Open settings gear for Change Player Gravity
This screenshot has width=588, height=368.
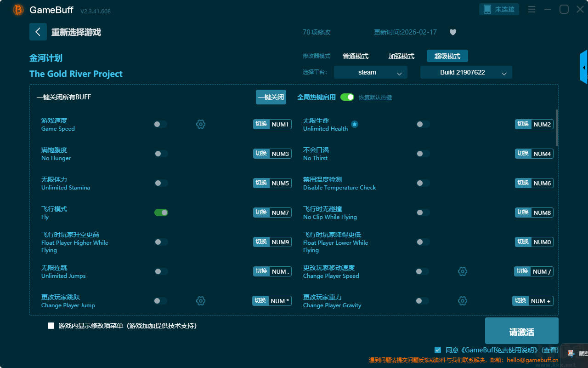(x=463, y=301)
